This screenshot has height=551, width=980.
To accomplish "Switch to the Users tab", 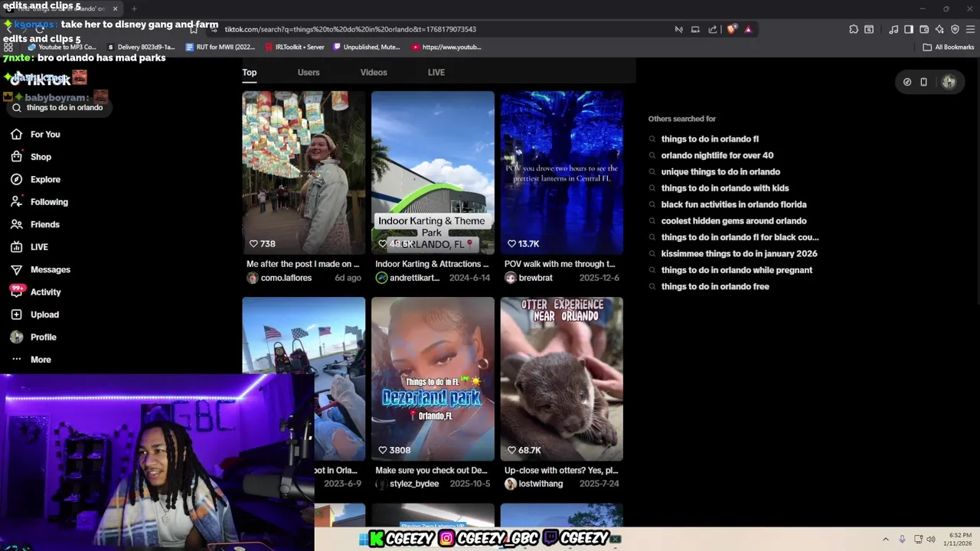I will point(309,73).
